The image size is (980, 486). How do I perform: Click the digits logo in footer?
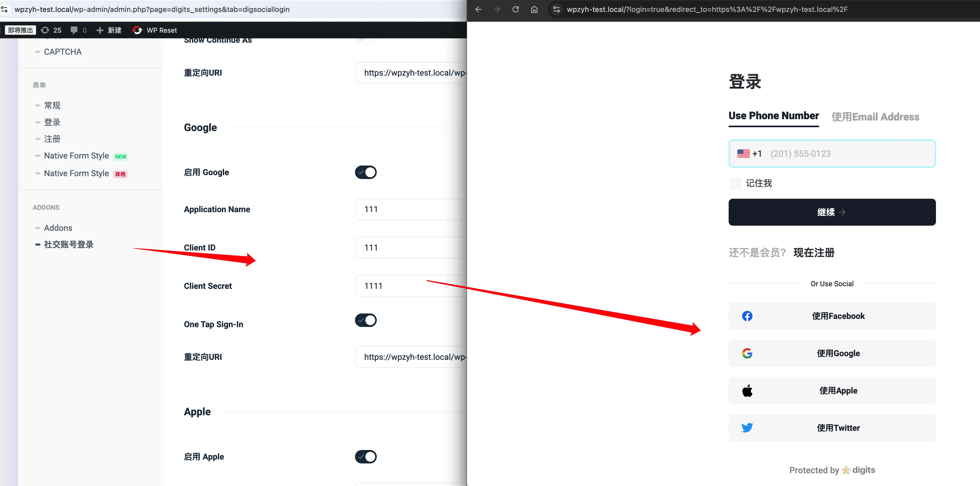858,470
